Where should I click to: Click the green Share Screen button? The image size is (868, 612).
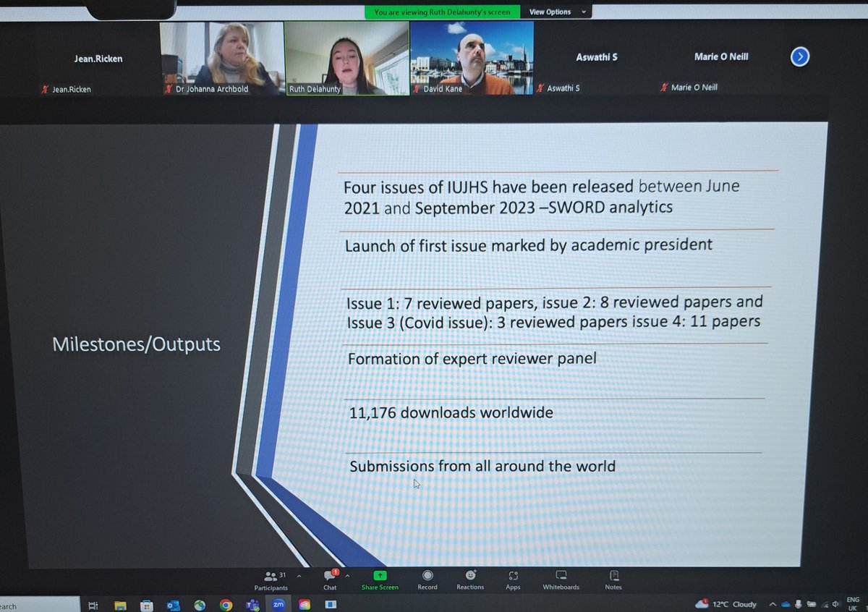pos(380,579)
